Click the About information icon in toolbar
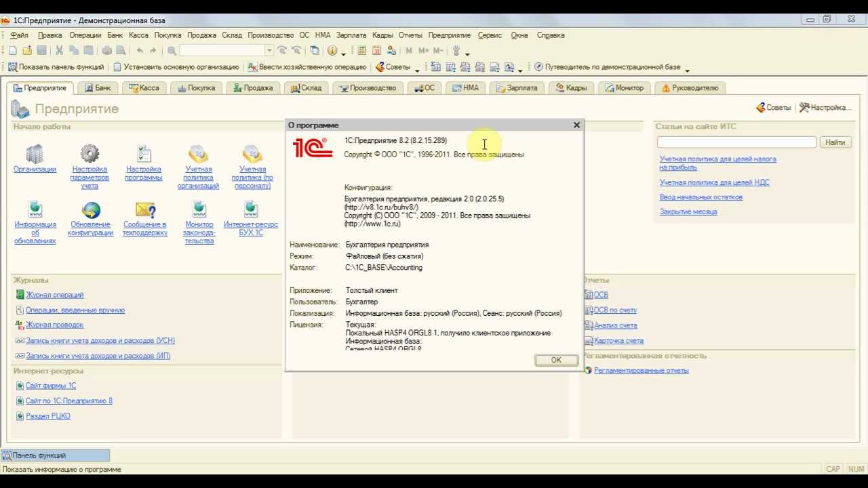Image resolution: width=868 pixels, height=488 pixels. [x=332, y=51]
